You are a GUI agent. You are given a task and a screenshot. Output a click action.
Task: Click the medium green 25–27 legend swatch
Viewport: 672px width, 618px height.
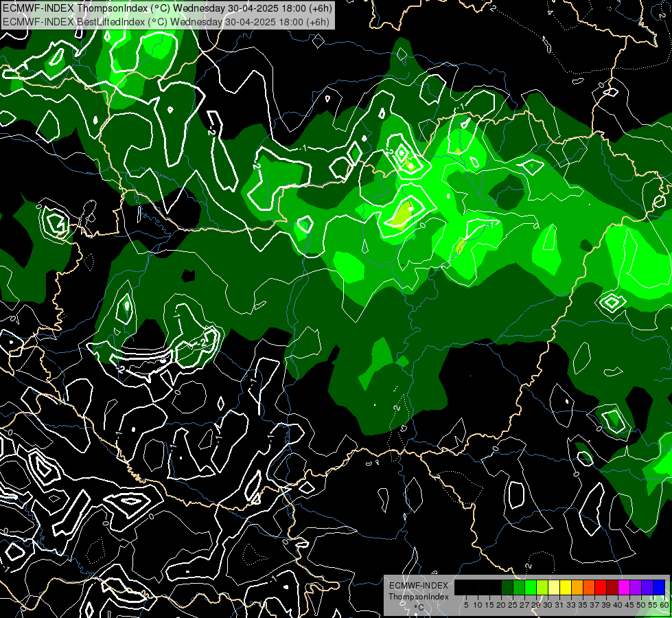click(519, 588)
